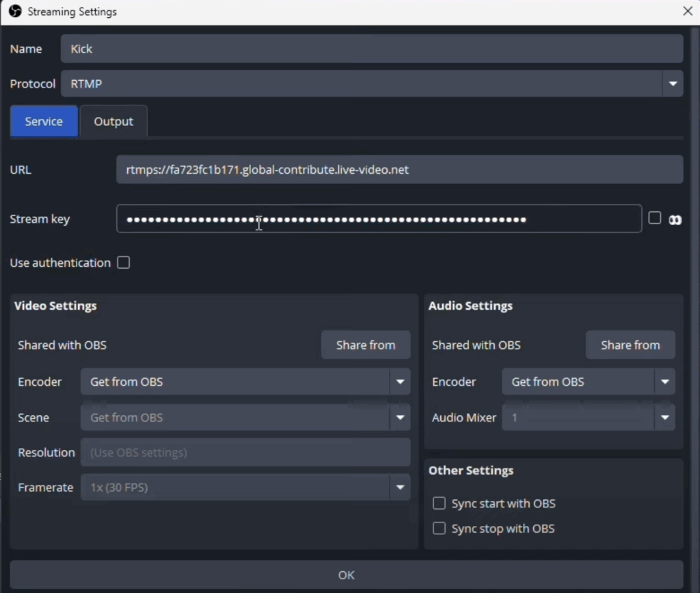Enable the Use authentication checkbox
700x593 pixels.
pyautogui.click(x=124, y=263)
